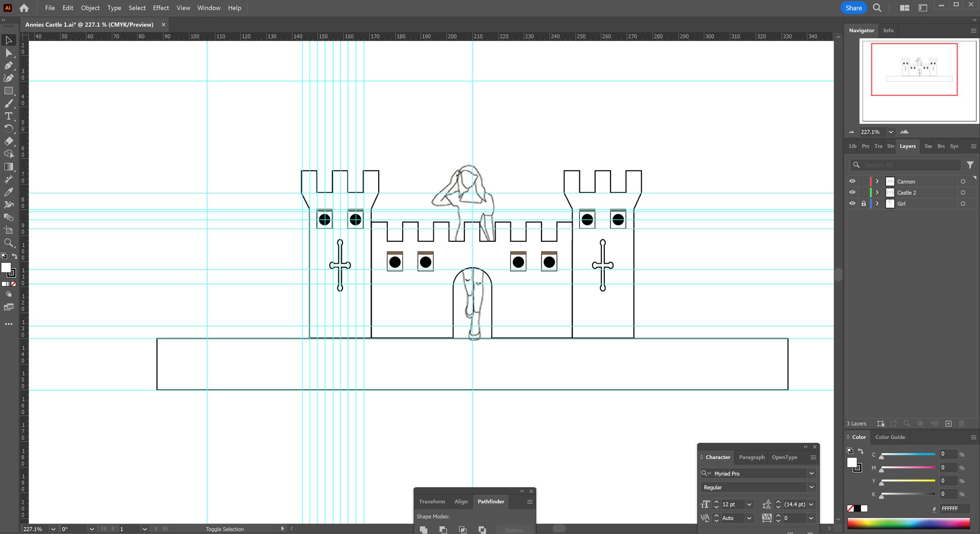The height and width of the screenshot is (534, 980).
Task: Hide the Cannon layer
Action: tap(852, 181)
